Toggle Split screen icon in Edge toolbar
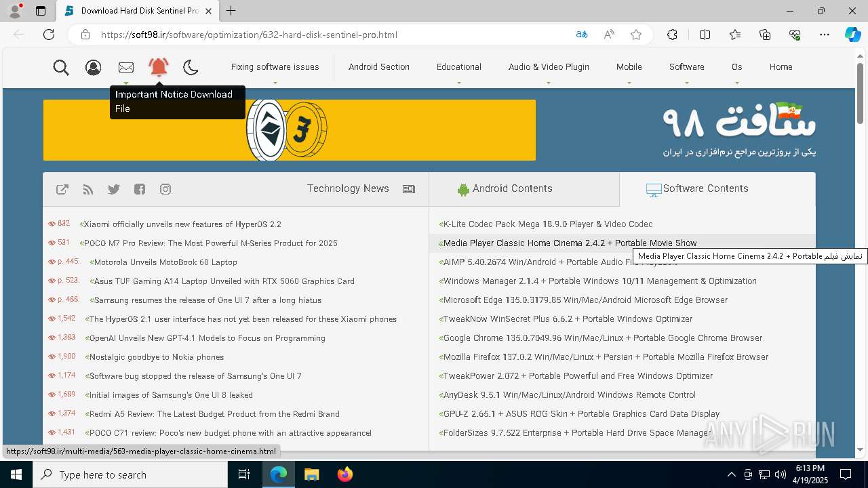Screen dimensions: 868x488 pyautogui.click(x=705, y=35)
